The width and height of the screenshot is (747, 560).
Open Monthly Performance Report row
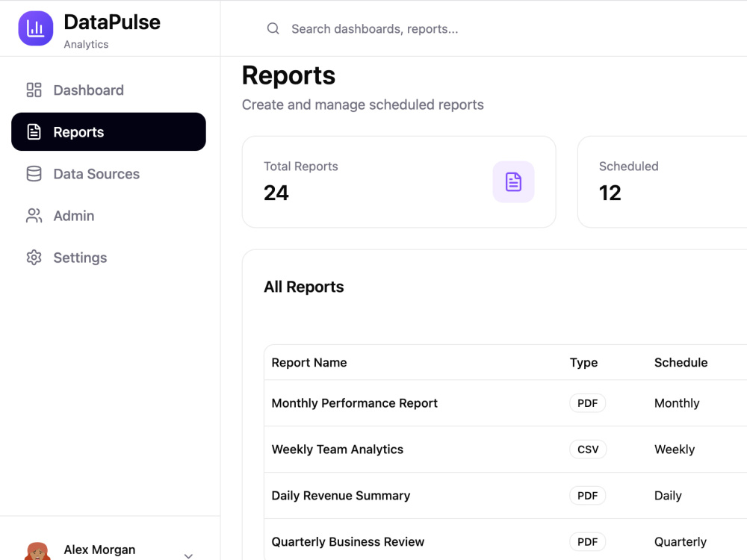(x=506, y=403)
